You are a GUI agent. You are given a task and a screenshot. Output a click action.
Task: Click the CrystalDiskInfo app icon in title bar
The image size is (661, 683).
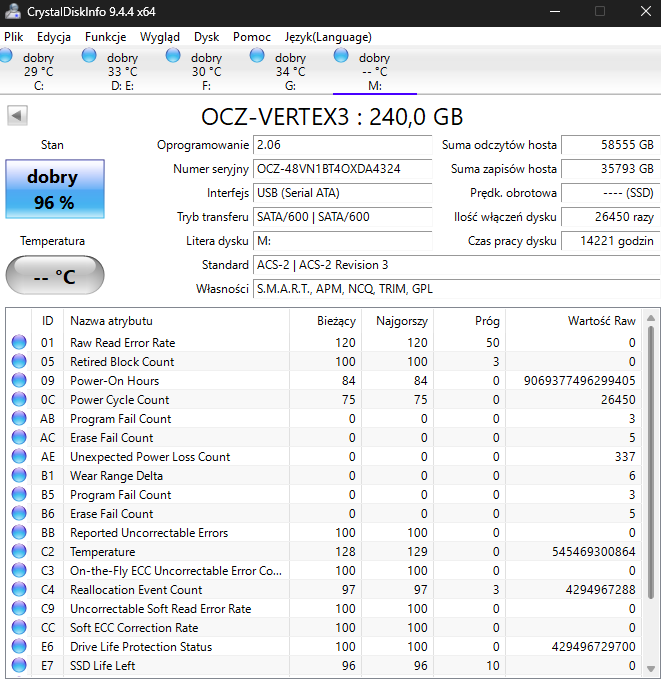[x=12, y=11]
